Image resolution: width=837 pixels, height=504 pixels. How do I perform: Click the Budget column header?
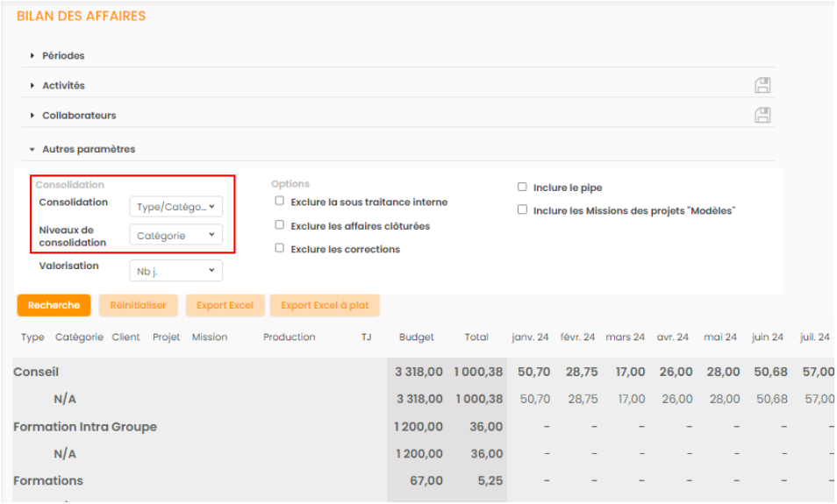[x=416, y=337]
